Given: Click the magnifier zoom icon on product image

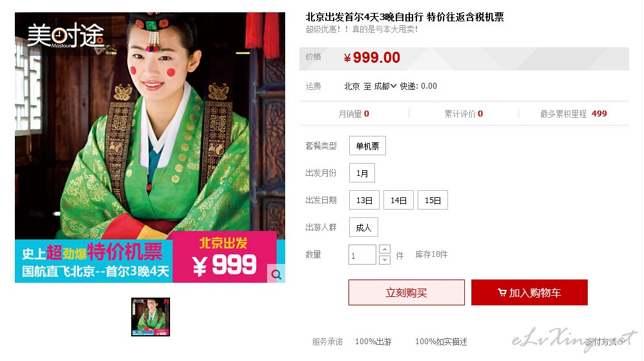Looking at the screenshot, I should 276,274.
